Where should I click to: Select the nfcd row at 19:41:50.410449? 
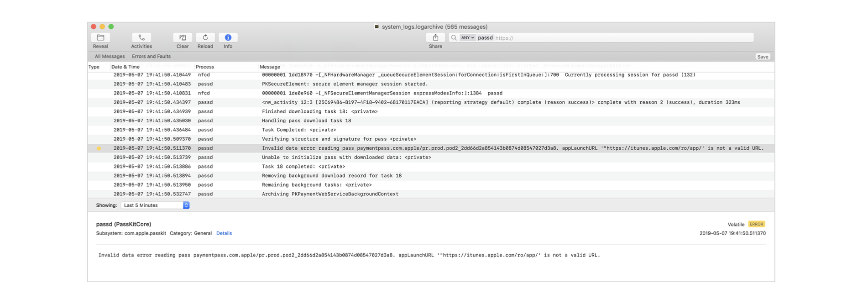[431, 75]
